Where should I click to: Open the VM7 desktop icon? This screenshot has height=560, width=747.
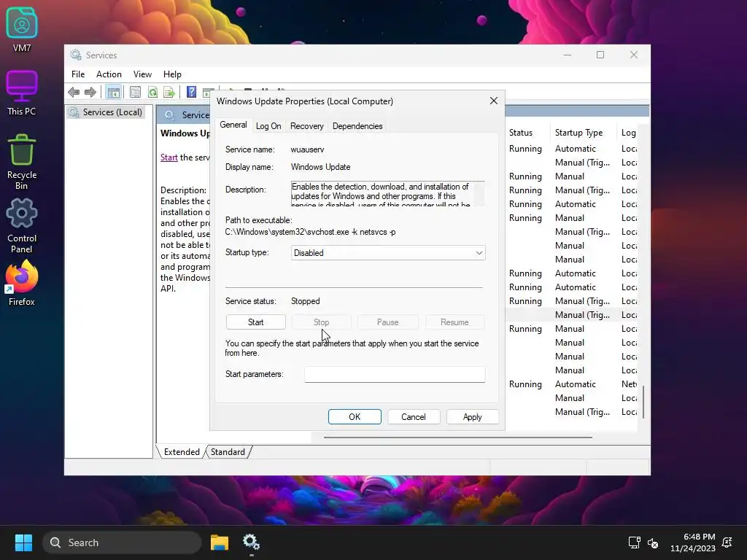[x=21, y=29]
